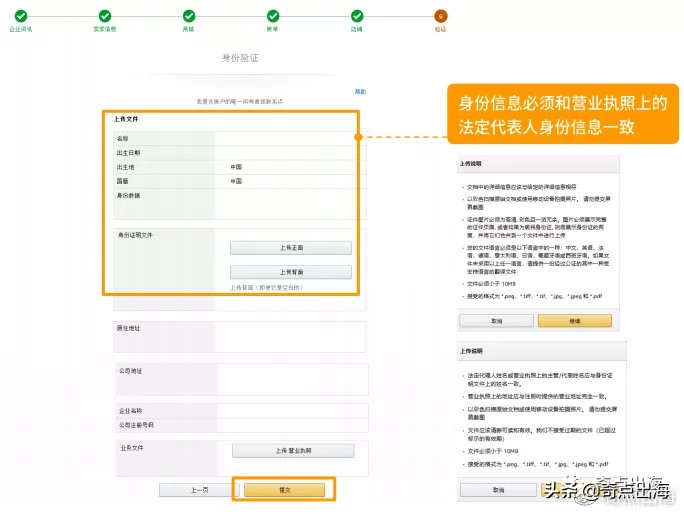
Task: Click the yellow 继续 button
Action: coord(575,321)
